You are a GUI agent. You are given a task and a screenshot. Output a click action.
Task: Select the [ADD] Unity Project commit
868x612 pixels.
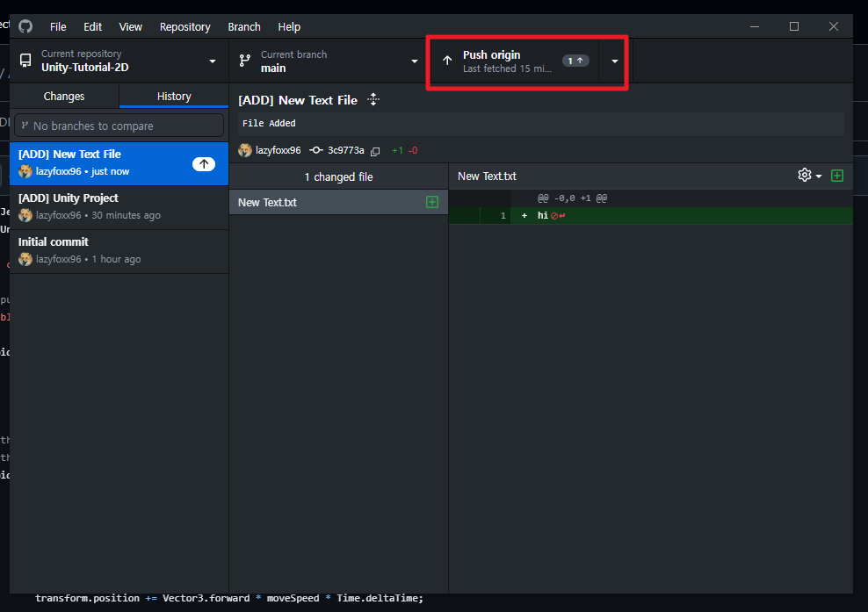(x=119, y=207)
